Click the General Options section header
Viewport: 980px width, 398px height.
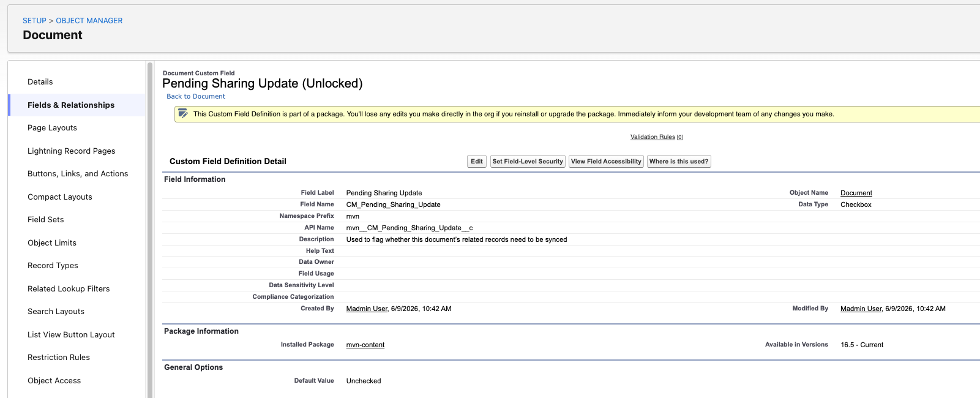click(193, 367)
